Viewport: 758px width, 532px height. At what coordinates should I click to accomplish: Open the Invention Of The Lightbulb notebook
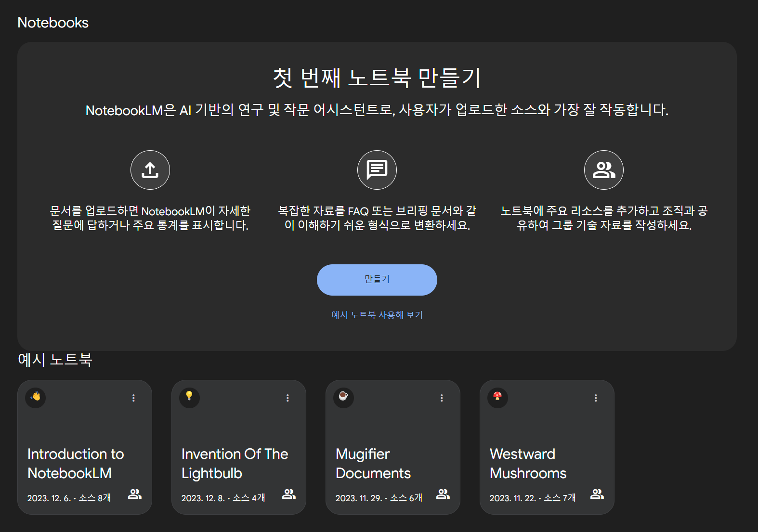[x=239, y=447]
